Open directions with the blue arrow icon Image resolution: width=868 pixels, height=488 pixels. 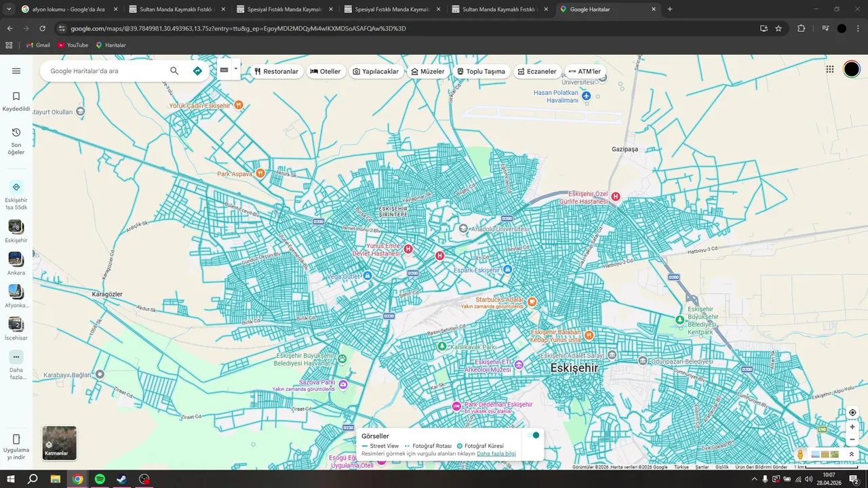(197, 71)
